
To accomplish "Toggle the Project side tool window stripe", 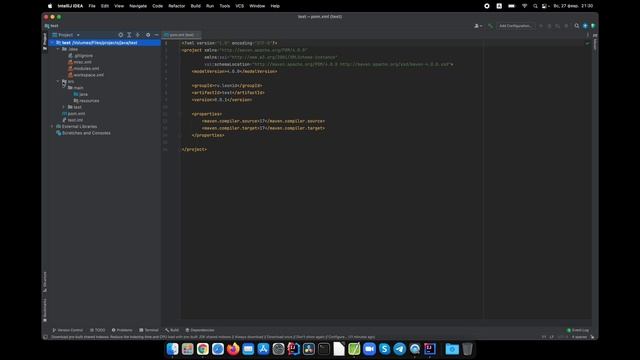I will pos(45,42).
